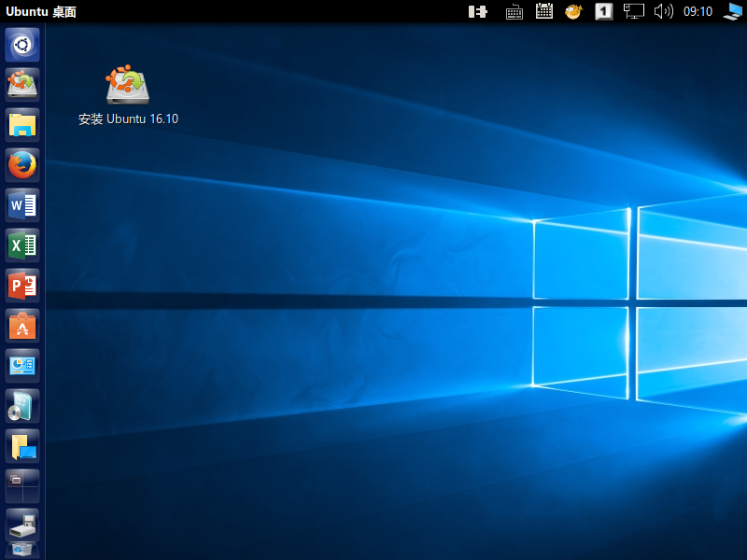747x560 pixels.
Task: Open the folder with monitor dock icon
Action: tap(22, 446)
